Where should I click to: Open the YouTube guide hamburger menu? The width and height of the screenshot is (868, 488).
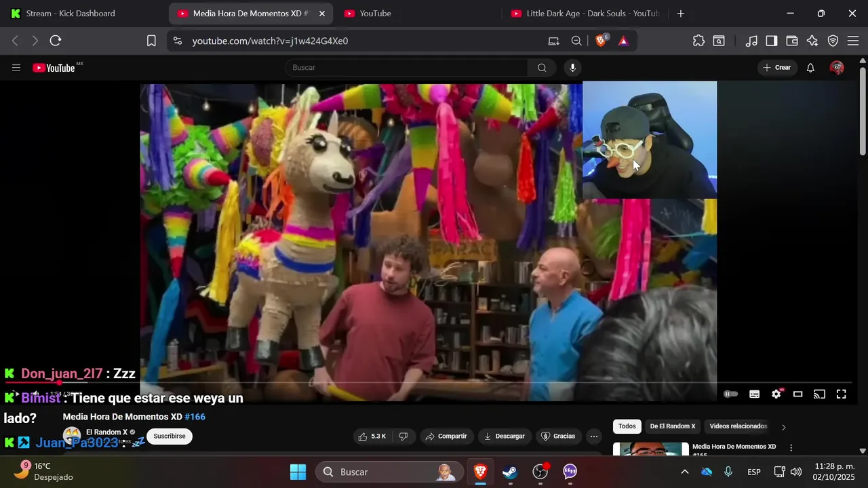[x=16, y=68]
